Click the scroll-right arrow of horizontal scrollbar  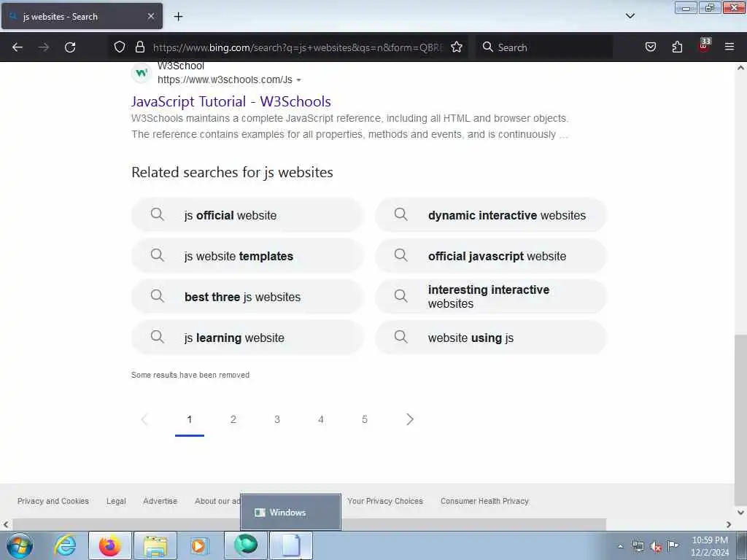pyautogui.click(x=729, y=524)
